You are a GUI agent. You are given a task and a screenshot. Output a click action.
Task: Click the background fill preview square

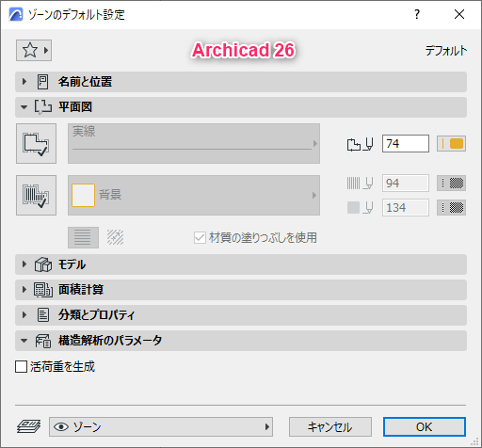tap(83, 195)
